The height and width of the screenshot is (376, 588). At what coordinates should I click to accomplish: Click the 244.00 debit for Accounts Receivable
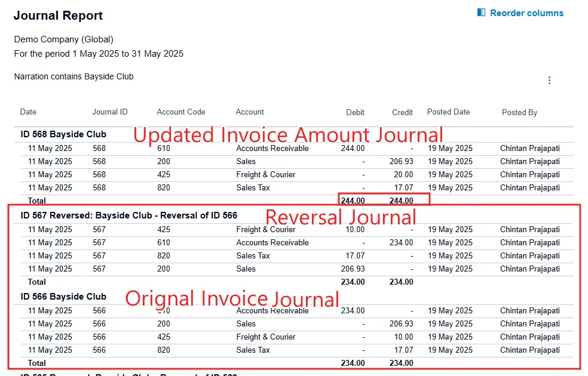pyautogui.click(x=353, y=149)
